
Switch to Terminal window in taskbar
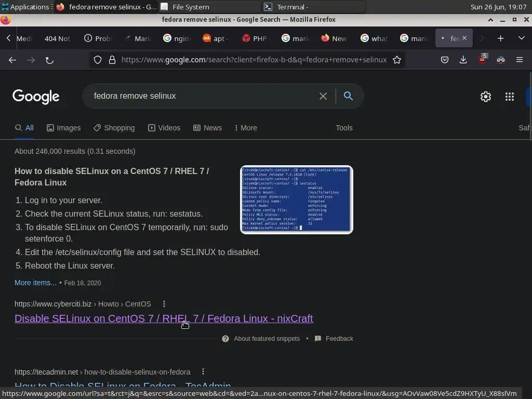click(314, 7)
